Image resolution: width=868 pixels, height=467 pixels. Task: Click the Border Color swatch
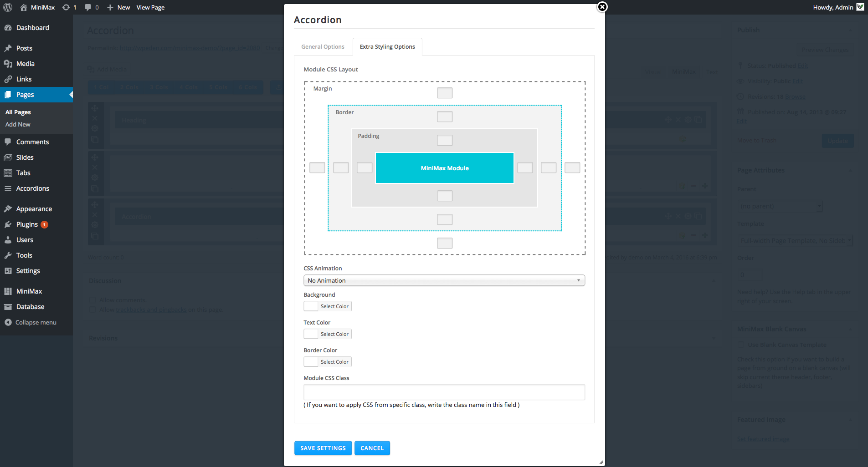pyautogui.click(x=311, y=362)
